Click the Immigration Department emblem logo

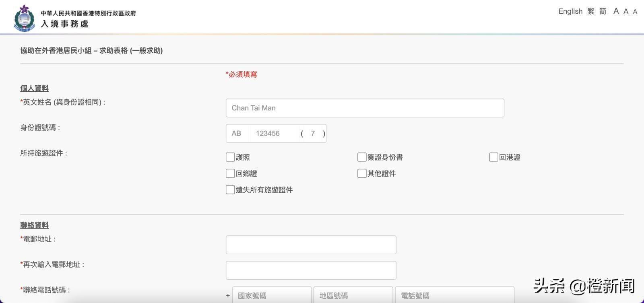pos(24,18)
